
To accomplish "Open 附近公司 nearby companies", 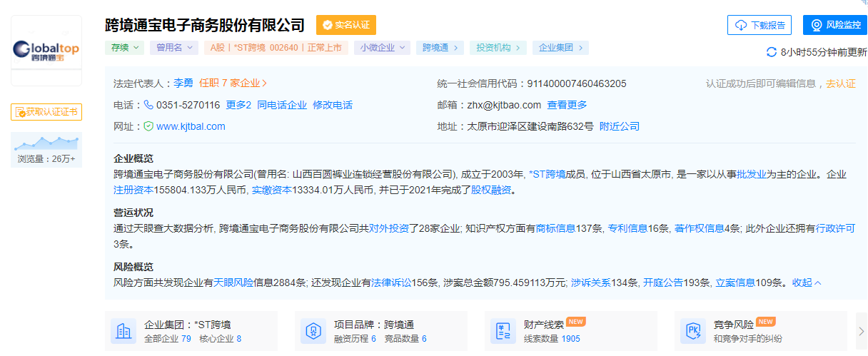I will [620, 126].
